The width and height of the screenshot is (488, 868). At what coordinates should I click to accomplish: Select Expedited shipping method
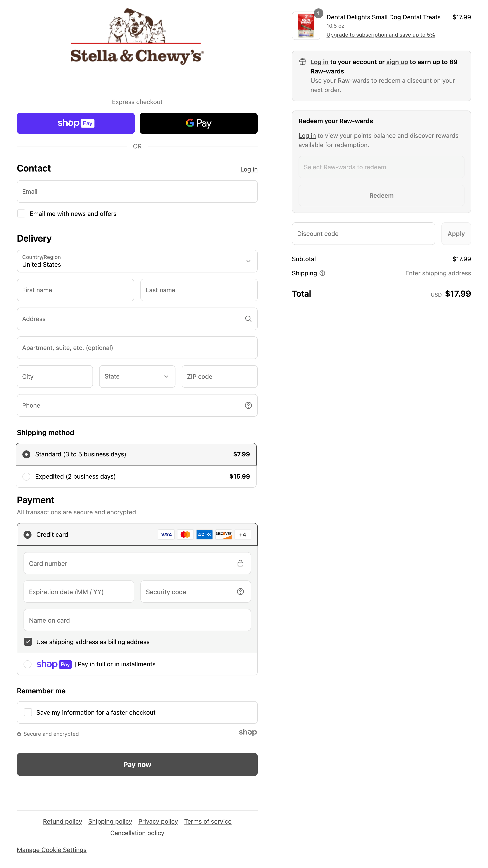point(26,476)
